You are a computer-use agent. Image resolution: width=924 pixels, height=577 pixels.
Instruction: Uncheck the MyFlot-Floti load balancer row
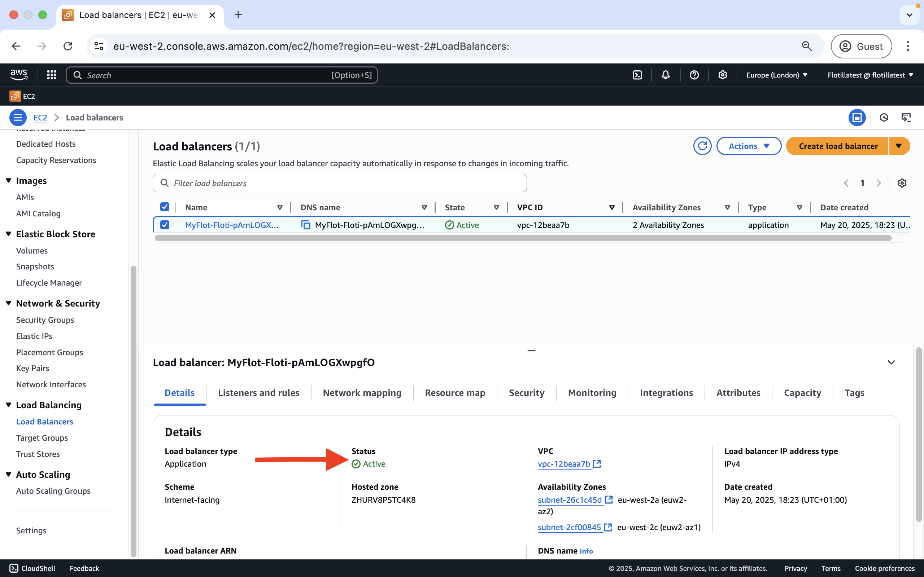point(165,225)
